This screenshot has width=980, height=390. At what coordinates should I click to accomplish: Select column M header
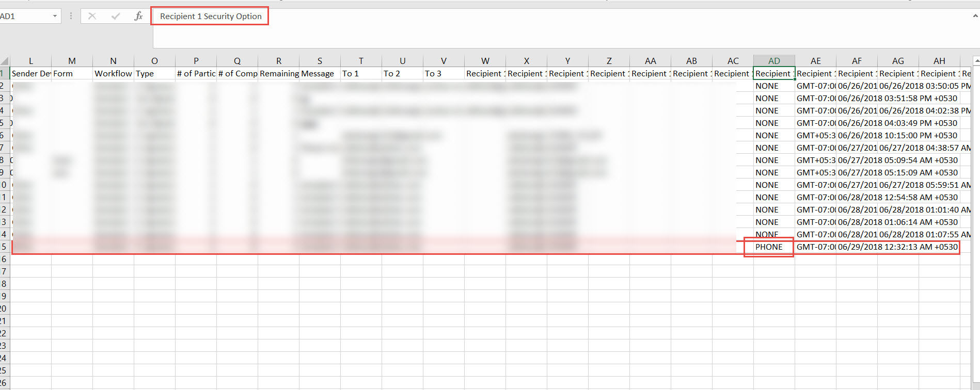click(72, 61)
